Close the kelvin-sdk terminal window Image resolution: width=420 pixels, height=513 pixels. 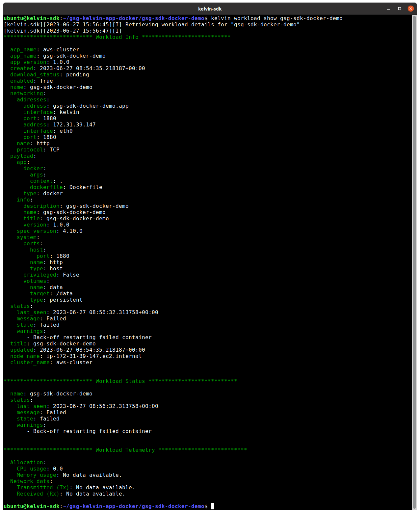coord(410,9)
